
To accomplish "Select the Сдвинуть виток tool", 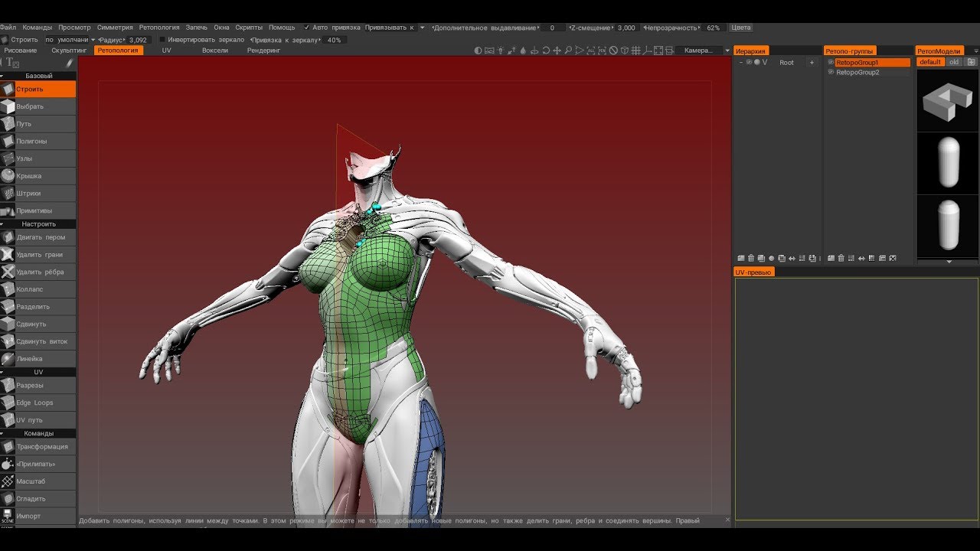I will [x=38, y=341].
